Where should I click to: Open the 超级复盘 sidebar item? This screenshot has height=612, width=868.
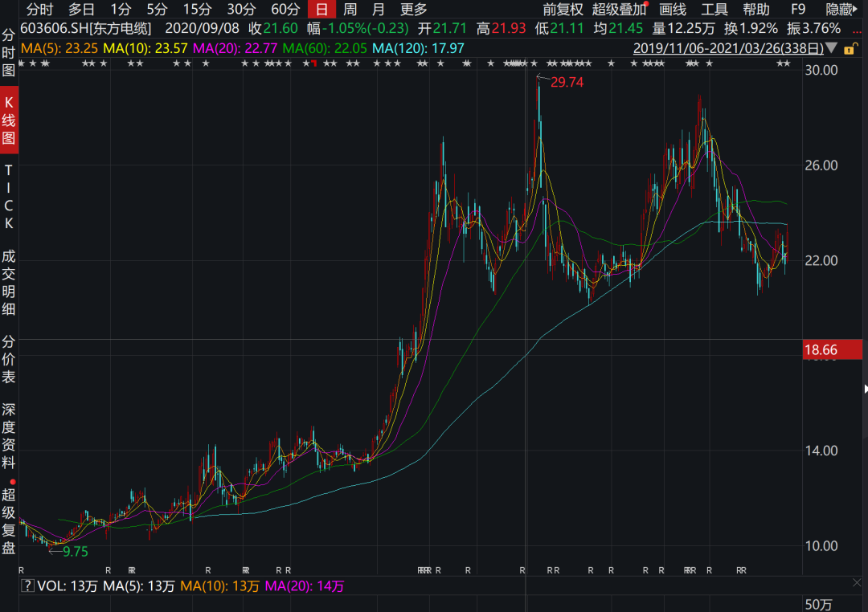(x=9, y=522)
